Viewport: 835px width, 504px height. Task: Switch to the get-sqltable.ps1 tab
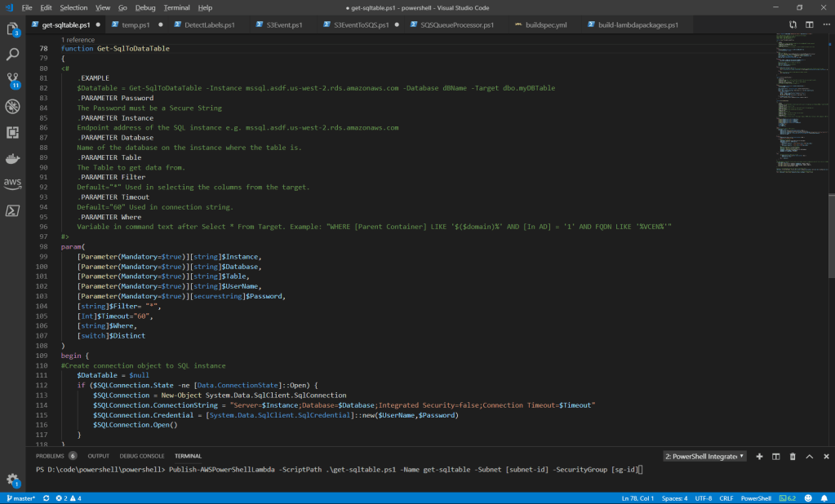(66, 24)
